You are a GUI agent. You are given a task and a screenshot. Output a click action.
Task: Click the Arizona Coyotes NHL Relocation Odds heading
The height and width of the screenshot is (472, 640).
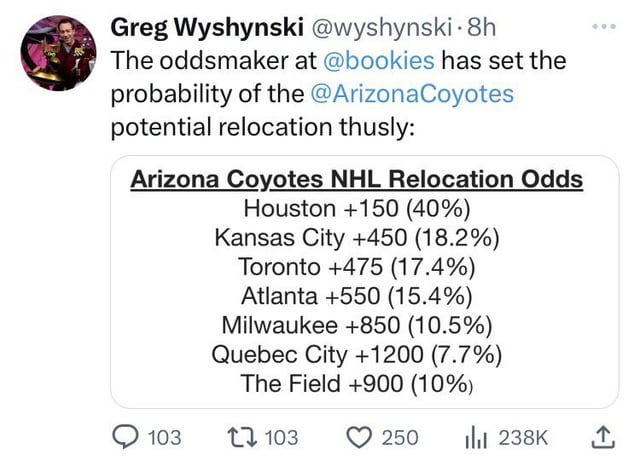pos(357,181)
